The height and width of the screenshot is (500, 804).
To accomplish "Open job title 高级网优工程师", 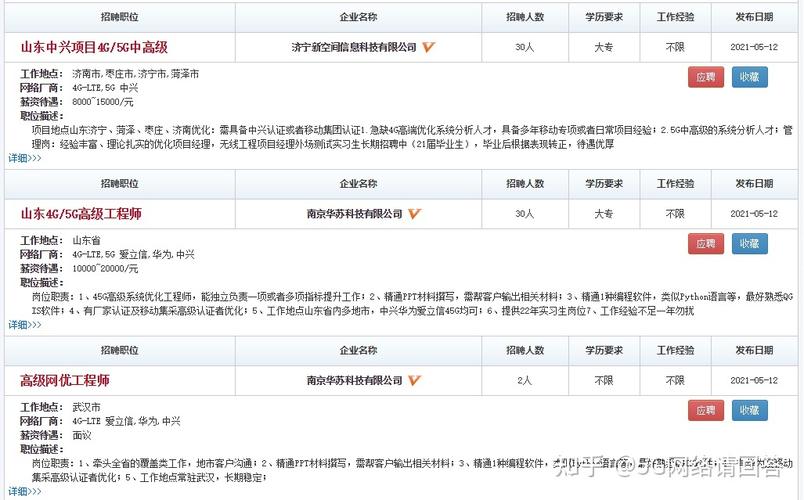I will [65, 381].
